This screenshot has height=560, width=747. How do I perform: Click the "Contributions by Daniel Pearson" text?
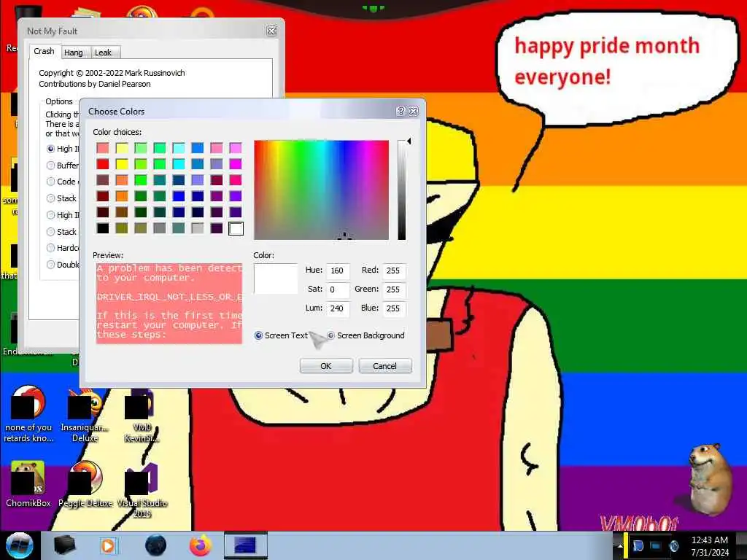(x=95, y=84)
